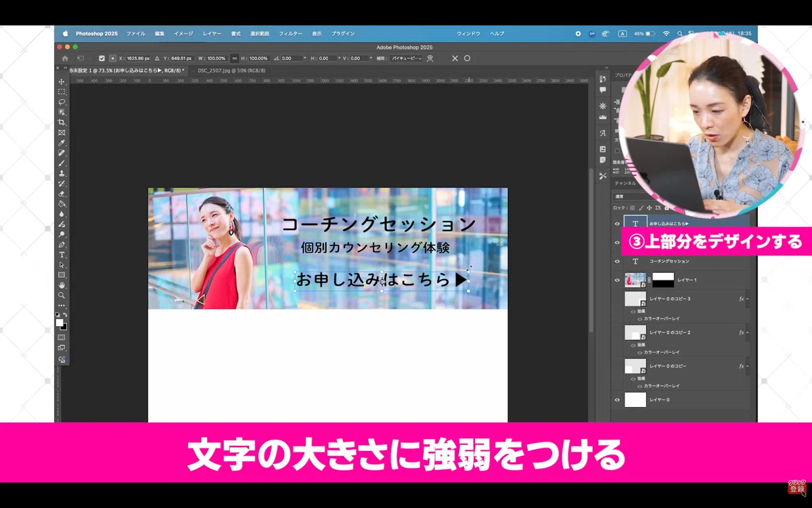The height and width of the screenshot is (508, 812).
Task: Open the Apple menu
Action: pyautogui.click(x=66, y=33)
